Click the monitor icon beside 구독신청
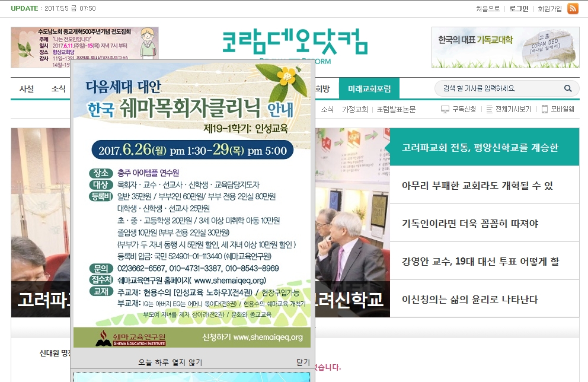This screenshot has height=382, width=588. 445,110
